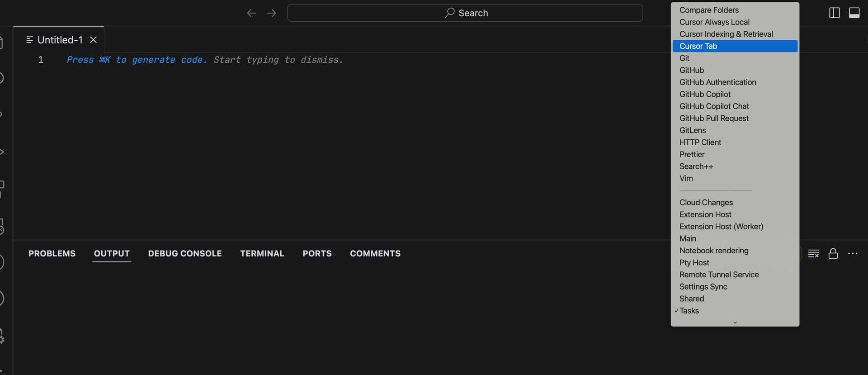Select Settings Sync log channel
The height and width of the screenshot is (375, 868).
point(735,287)
